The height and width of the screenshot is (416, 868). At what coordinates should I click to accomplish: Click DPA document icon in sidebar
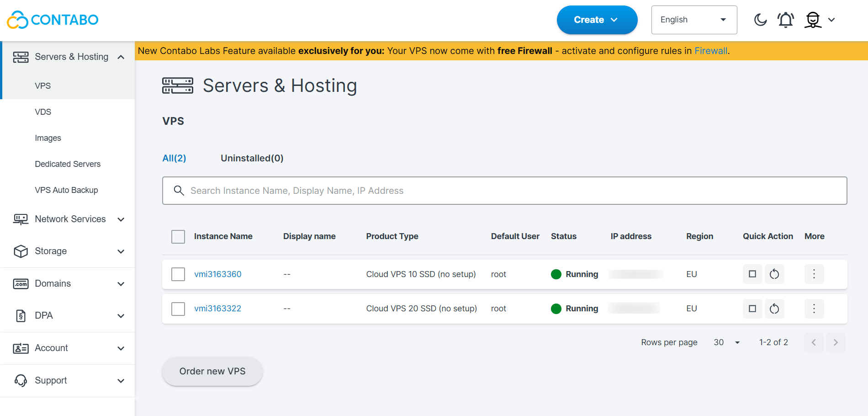coord(21,316)
